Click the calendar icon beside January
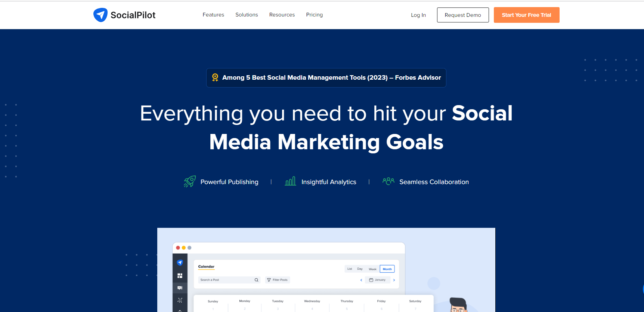This screenshot has width=644, height=312. coord(371,280)
